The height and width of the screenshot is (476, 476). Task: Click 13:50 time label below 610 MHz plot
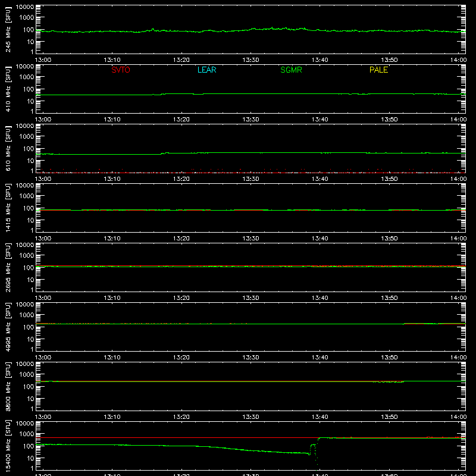(389, 179)
